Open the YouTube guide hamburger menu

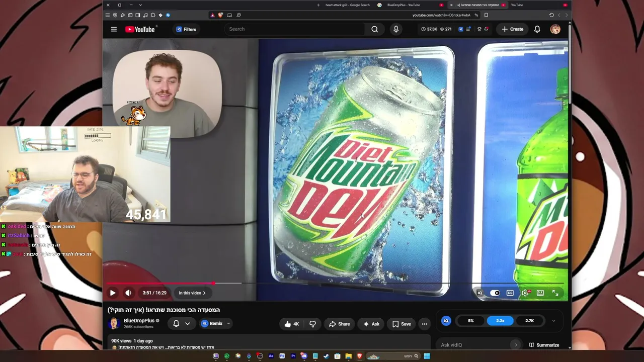tap(114, 29)
